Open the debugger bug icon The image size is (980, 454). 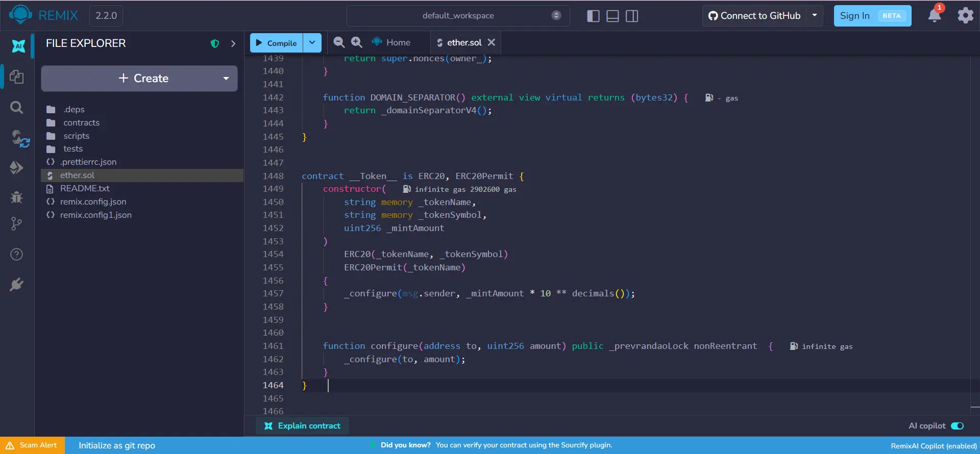16,197
